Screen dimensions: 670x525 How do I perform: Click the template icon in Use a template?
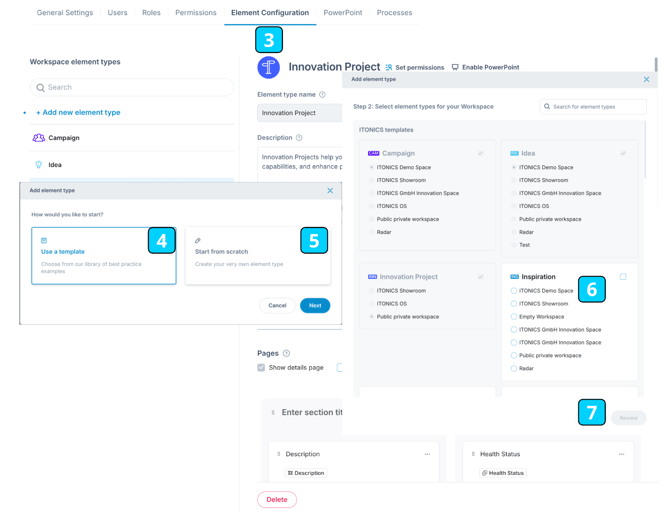(44, 241)
